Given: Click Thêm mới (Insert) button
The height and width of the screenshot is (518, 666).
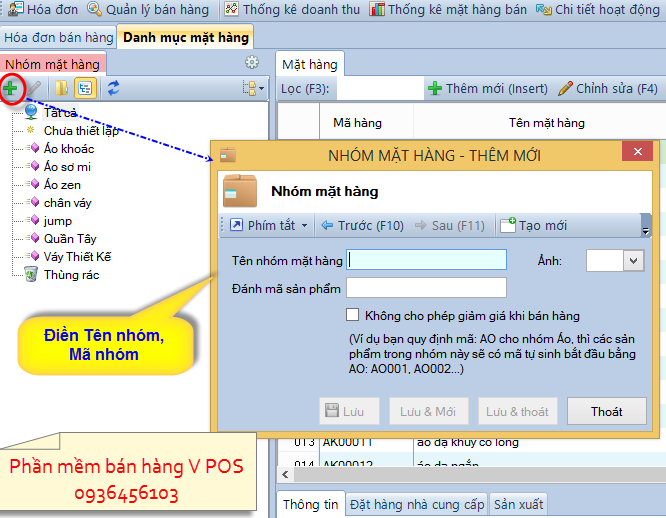Looking at the screenshot, I should point(487,88).
